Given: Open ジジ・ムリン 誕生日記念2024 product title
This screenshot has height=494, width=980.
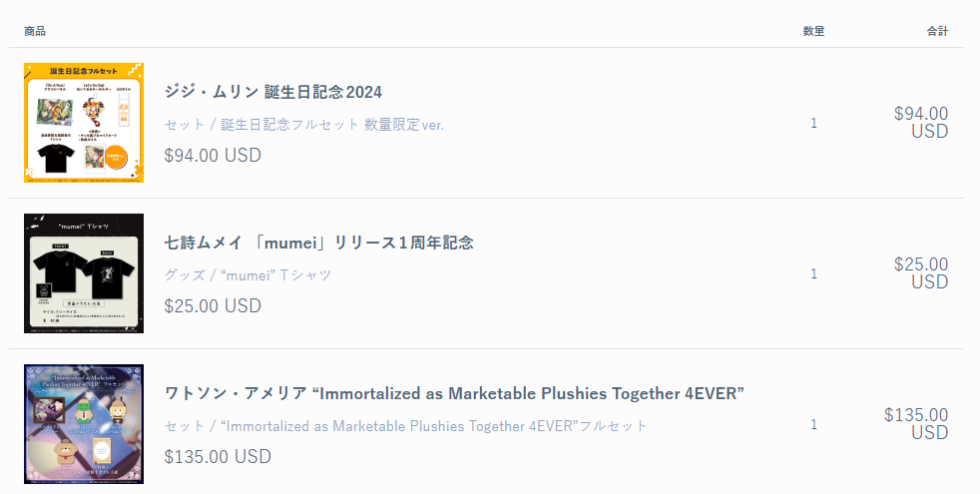Looking at the screenshot, I should (x=273, y=92).
